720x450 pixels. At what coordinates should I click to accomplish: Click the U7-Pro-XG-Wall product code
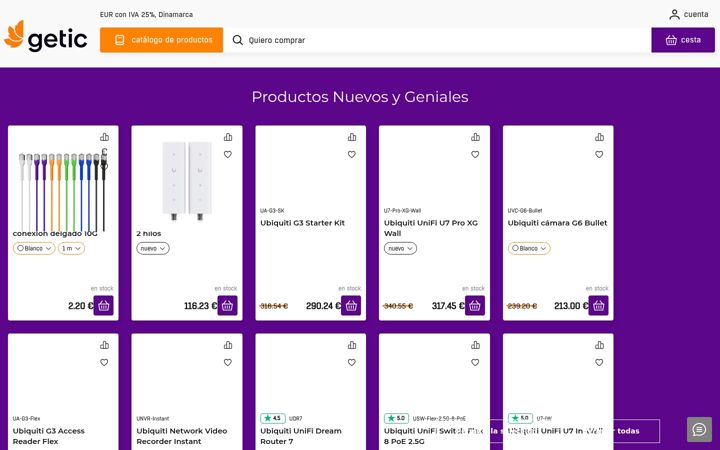402,211
